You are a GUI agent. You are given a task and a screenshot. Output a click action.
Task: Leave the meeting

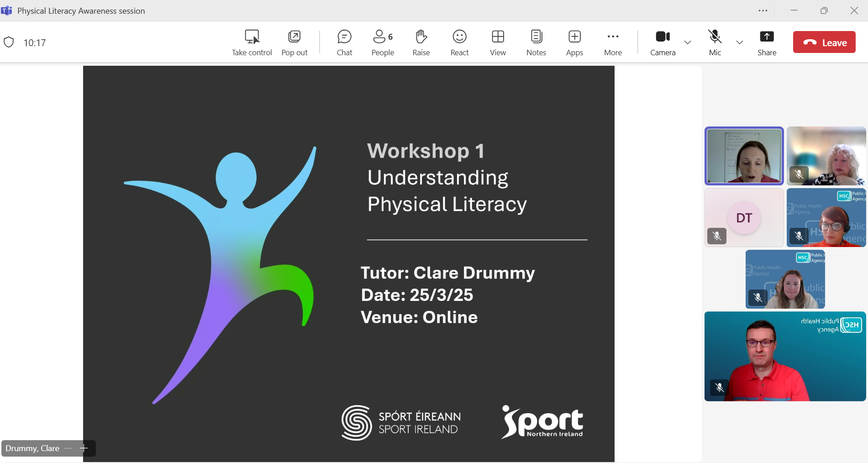tap(824, 42)
